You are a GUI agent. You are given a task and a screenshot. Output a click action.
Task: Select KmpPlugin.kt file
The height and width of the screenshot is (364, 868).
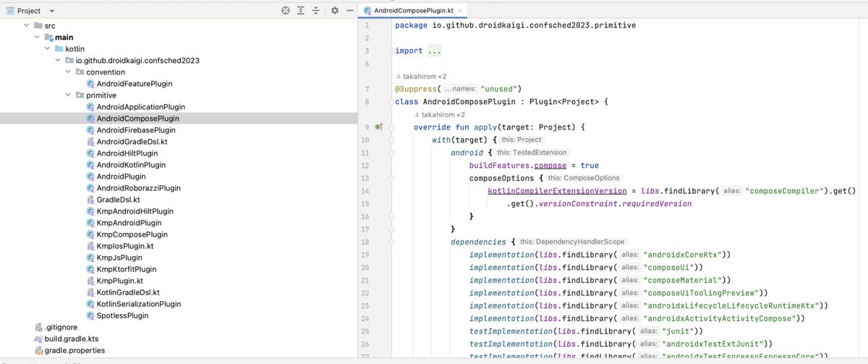[x=114, y=281]
